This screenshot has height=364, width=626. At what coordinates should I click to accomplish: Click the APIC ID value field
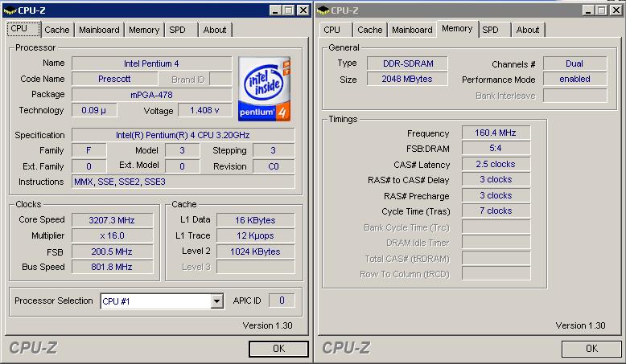(x=282, y=301)
